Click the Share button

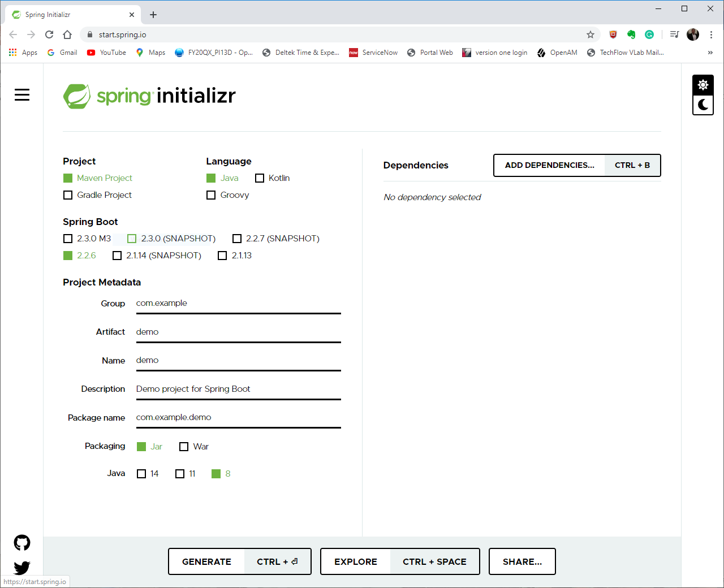522,561
